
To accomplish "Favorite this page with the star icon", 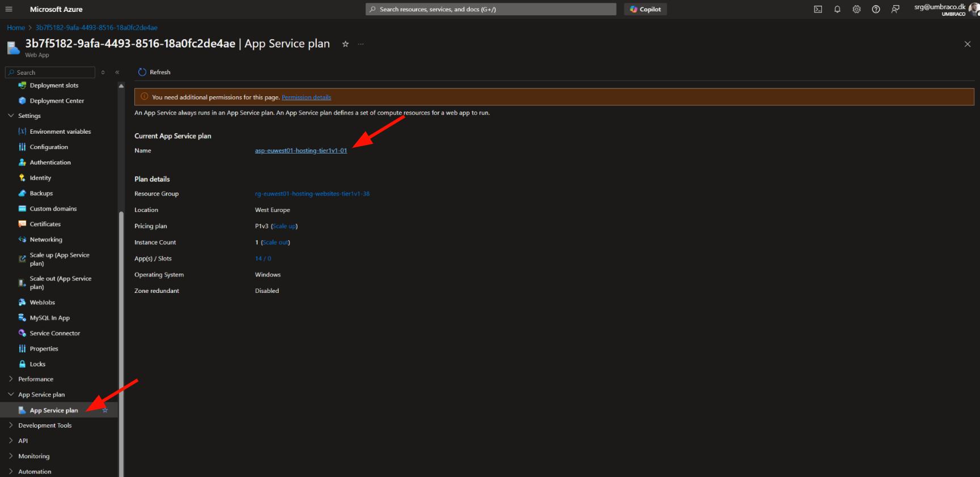I will tap(345, 44).
